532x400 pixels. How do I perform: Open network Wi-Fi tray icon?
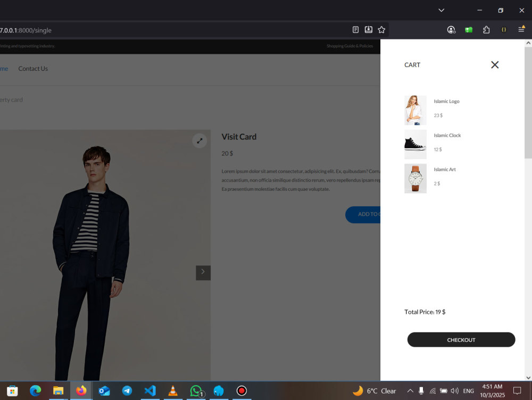point(433,391)
